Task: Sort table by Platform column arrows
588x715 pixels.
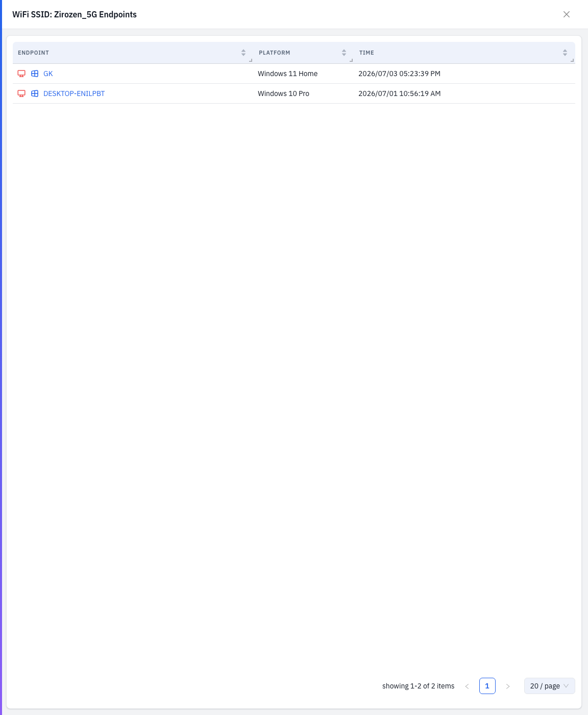Action: (344, 53)
